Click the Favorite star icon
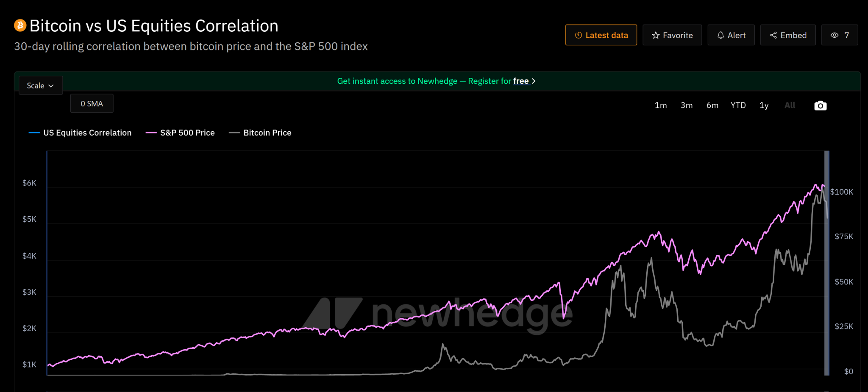 pyautogui.click(x=656, y=35)
